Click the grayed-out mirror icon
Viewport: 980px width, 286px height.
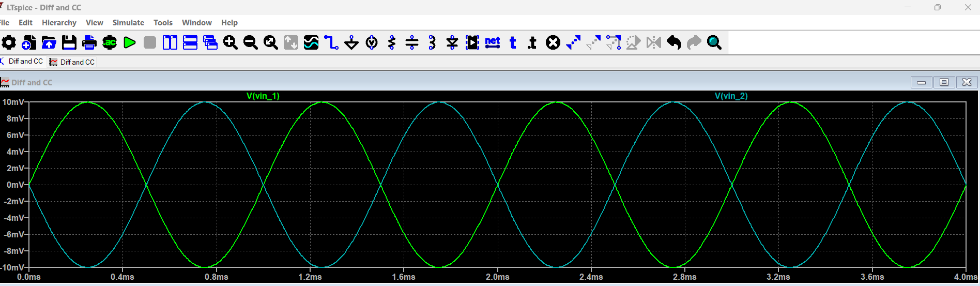pyautogui.click(x=654, y=42)
